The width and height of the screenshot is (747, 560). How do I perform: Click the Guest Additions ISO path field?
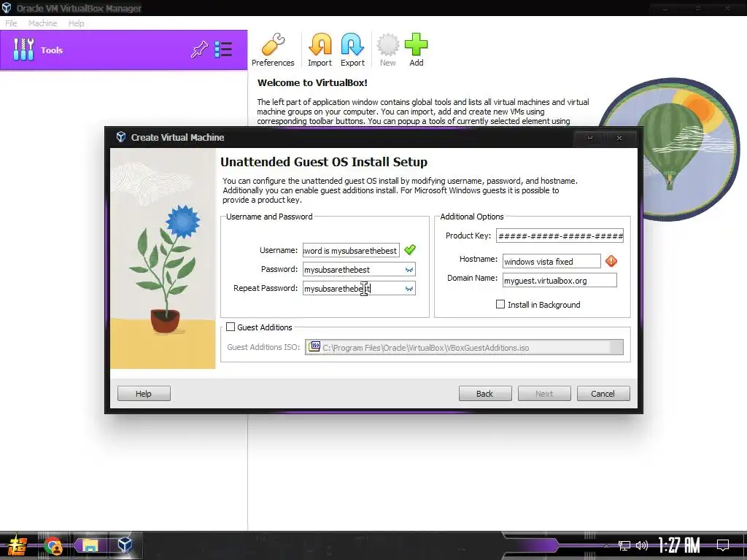(x=464, y=347)
